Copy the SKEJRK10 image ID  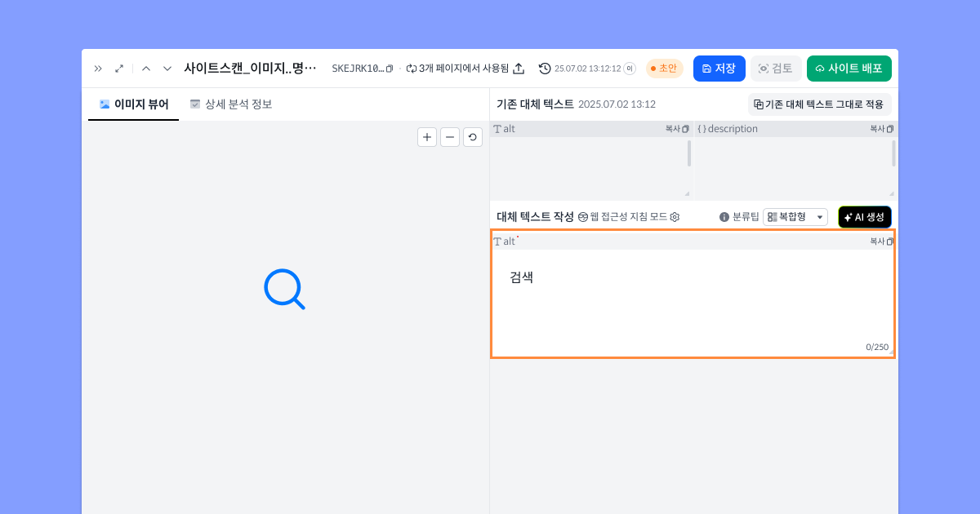[x=390, y=69]
